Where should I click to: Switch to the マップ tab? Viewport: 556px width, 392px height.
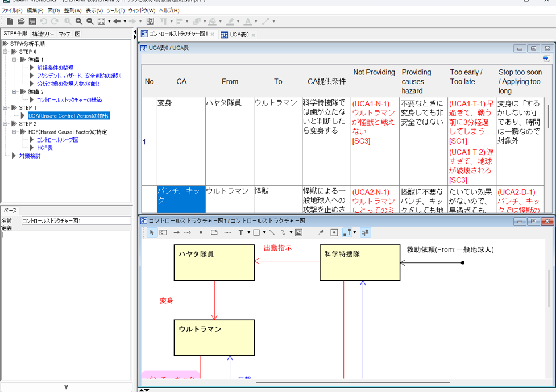click(x=64, y=34)
